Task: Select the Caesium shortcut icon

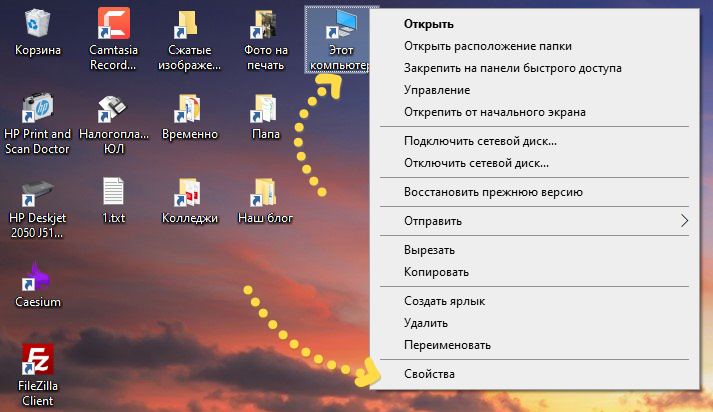Action: coord(36,276)
